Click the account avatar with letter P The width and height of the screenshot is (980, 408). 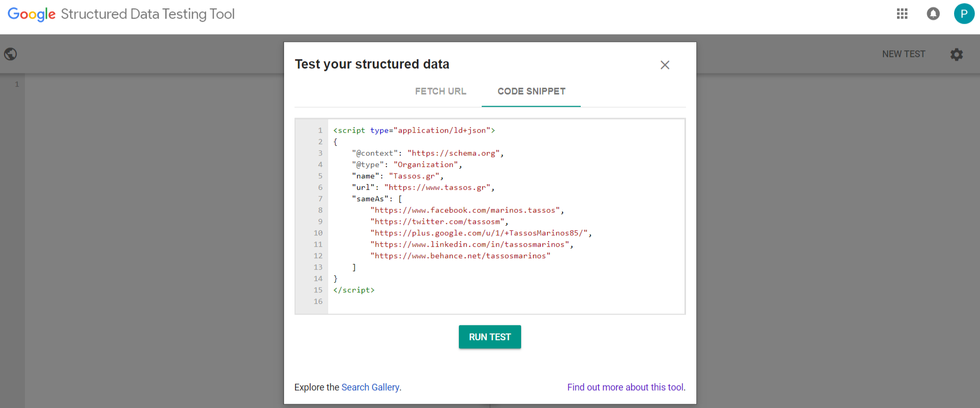[x=963, y=14]
